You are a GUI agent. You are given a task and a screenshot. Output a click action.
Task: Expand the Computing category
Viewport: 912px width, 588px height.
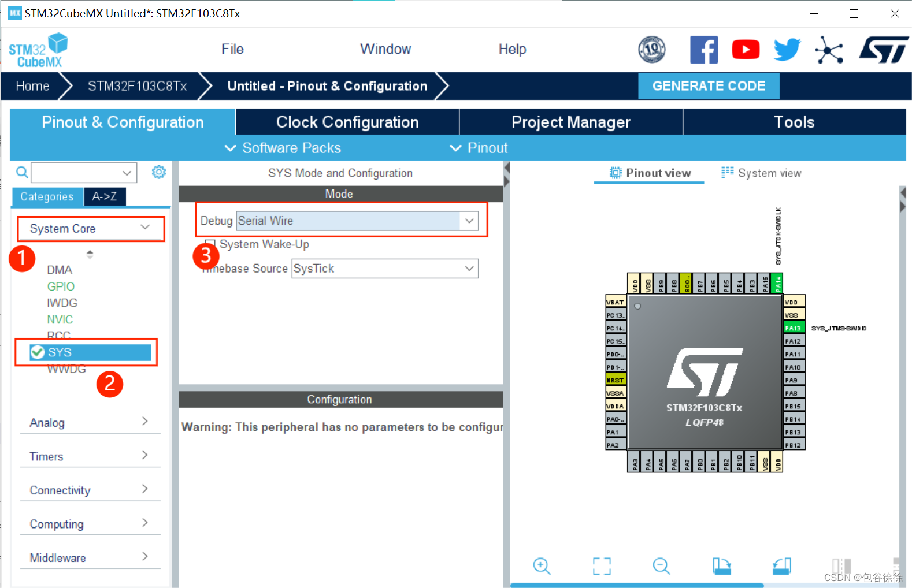click(x=90, y=524)
